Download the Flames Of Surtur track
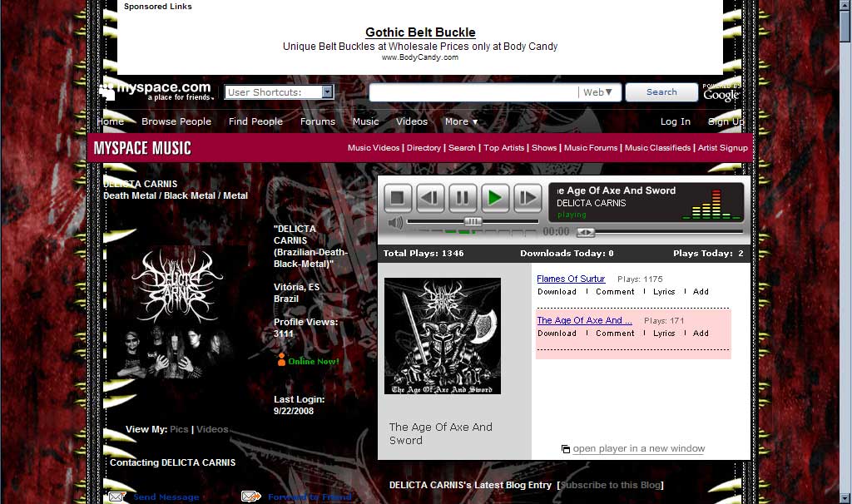This screenshot has height=504, width=852. pyautogui.click(x=557, y=292)
